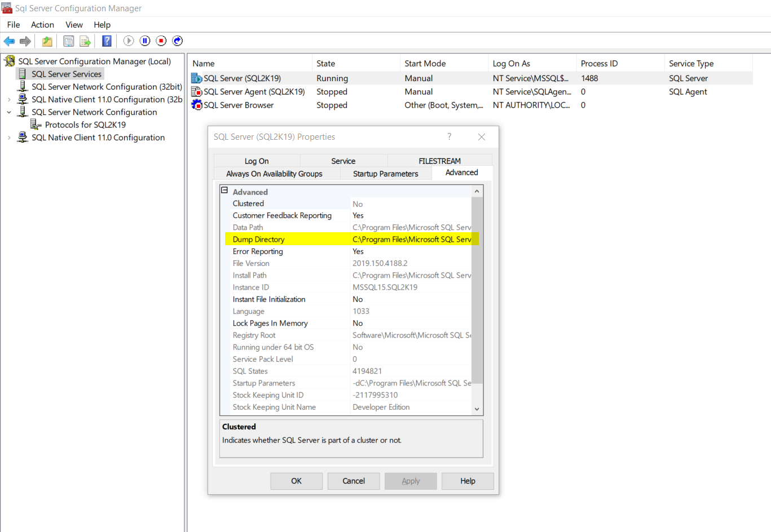
Task: Switch to Always On Availability Groups tab
Action: click(274, 174)
